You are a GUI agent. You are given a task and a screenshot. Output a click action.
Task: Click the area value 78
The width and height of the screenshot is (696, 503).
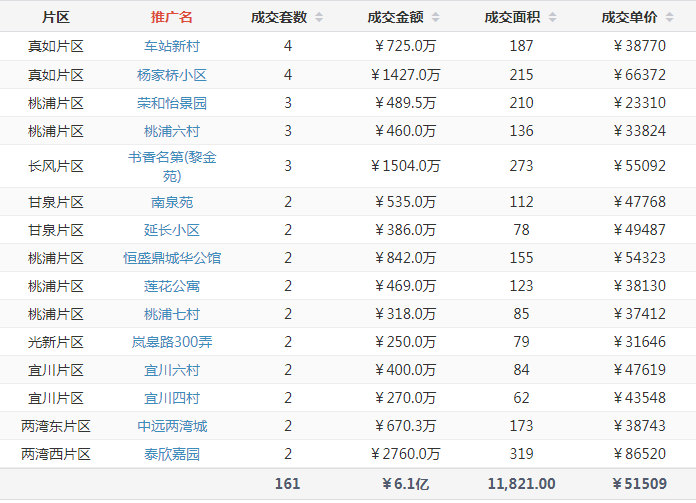point(521,230)
